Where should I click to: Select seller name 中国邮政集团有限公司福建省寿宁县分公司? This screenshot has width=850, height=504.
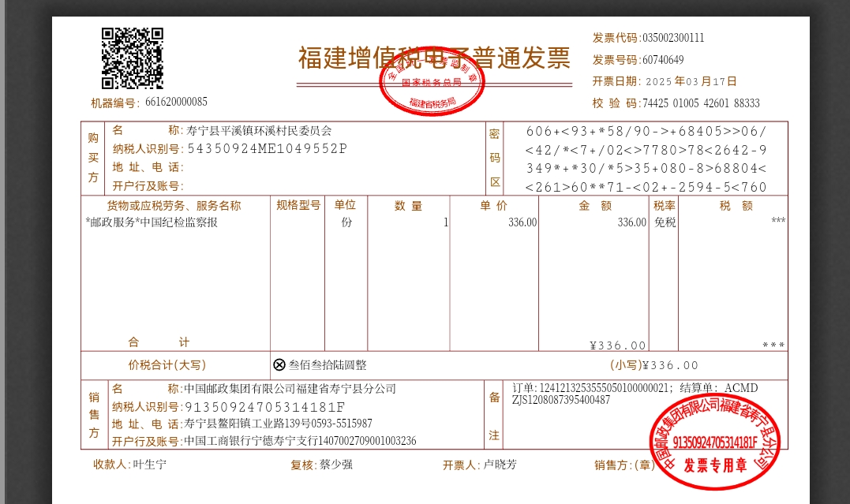coord(290,389)
